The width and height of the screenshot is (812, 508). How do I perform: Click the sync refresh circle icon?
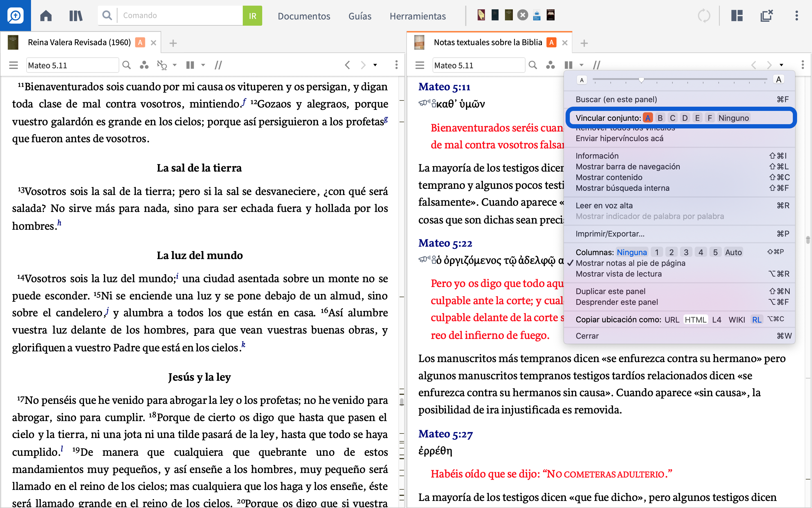point(704,16)
